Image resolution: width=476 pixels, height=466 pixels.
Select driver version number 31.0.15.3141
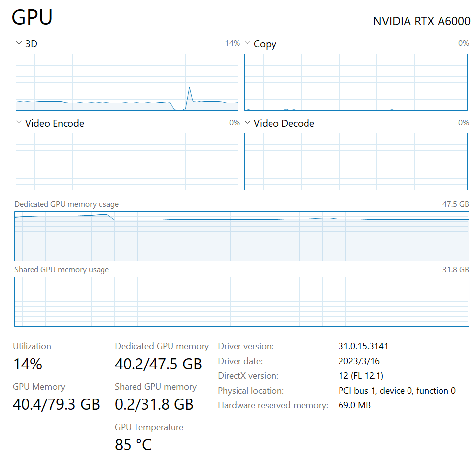click(x=364, y=346)
